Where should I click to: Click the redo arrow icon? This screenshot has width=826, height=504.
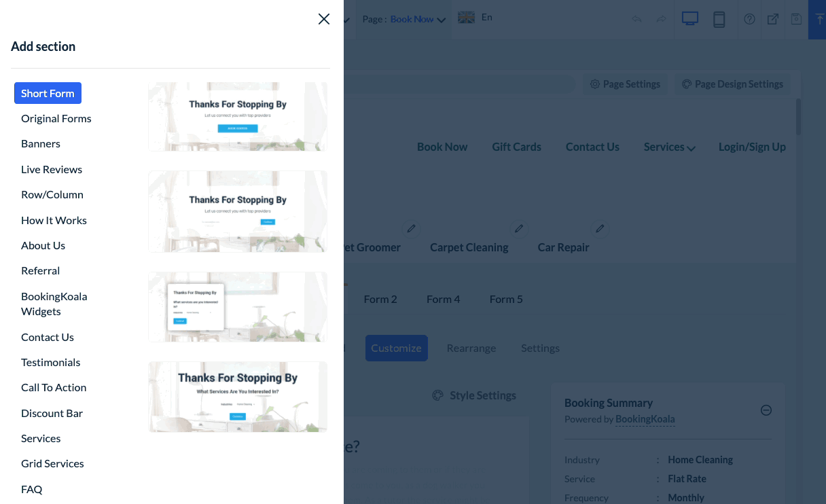pos(661,19)
